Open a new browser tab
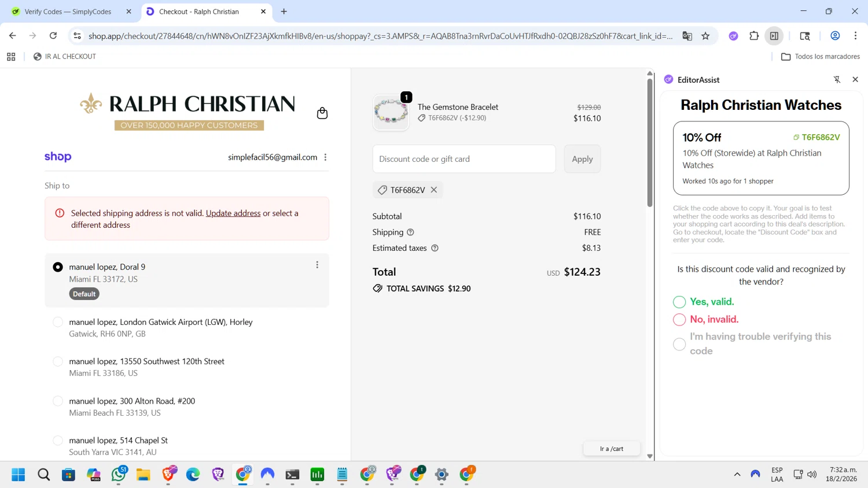The height and width of the screenshot is (488, 868). pos(284,12)
